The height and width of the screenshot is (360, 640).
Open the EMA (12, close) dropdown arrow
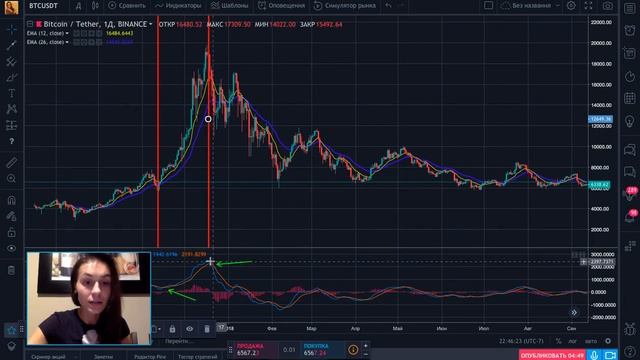pyautogui.click(x=67, y=33)
